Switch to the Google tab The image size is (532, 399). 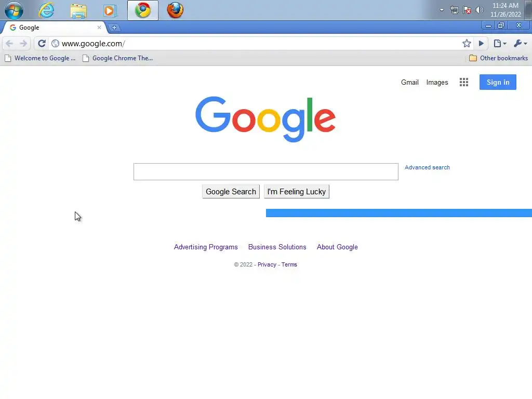pos(54,28)
